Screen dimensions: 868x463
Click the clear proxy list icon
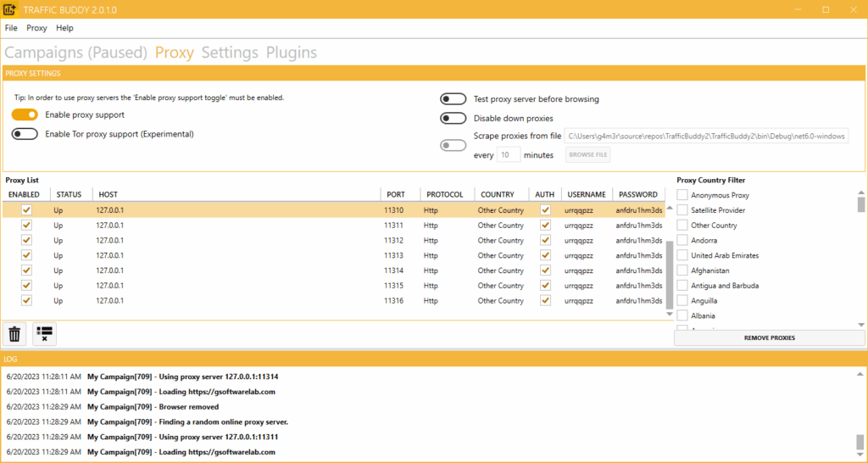click(45, 334)
